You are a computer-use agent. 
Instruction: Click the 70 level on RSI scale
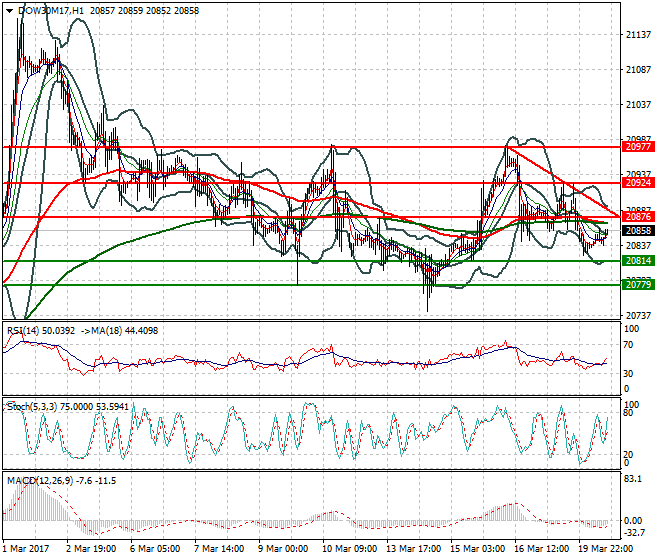[628, 344]
